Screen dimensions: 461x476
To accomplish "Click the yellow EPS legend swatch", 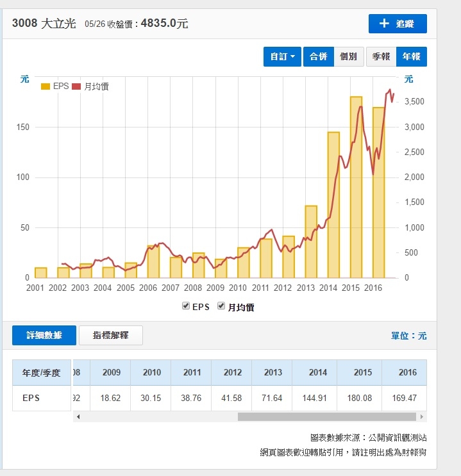I will pos(46,86).
